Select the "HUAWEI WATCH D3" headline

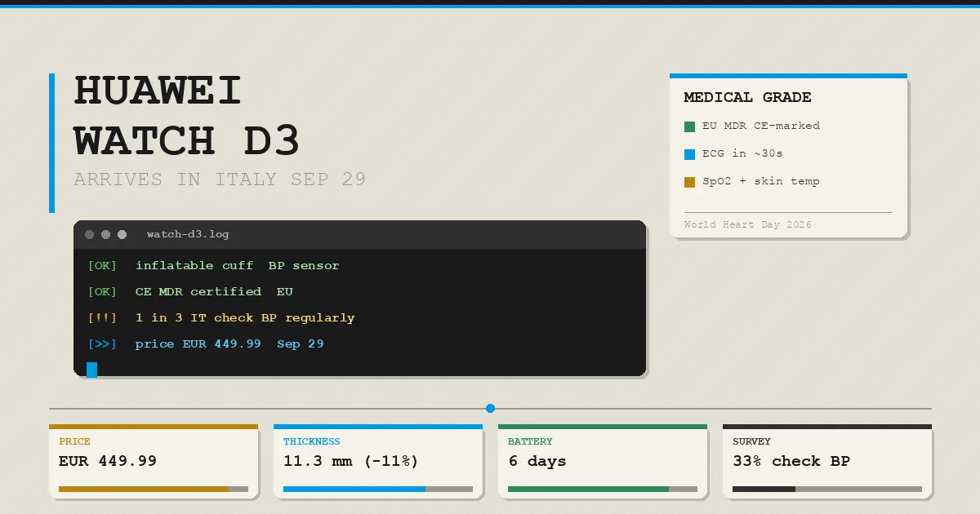(187, 116)
